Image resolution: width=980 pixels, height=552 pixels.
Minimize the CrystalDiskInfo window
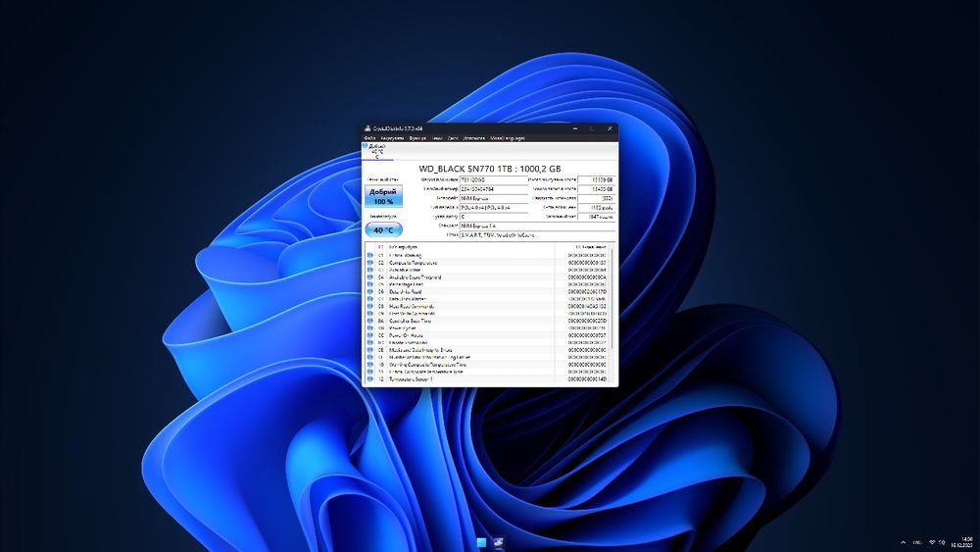(575, 128)
